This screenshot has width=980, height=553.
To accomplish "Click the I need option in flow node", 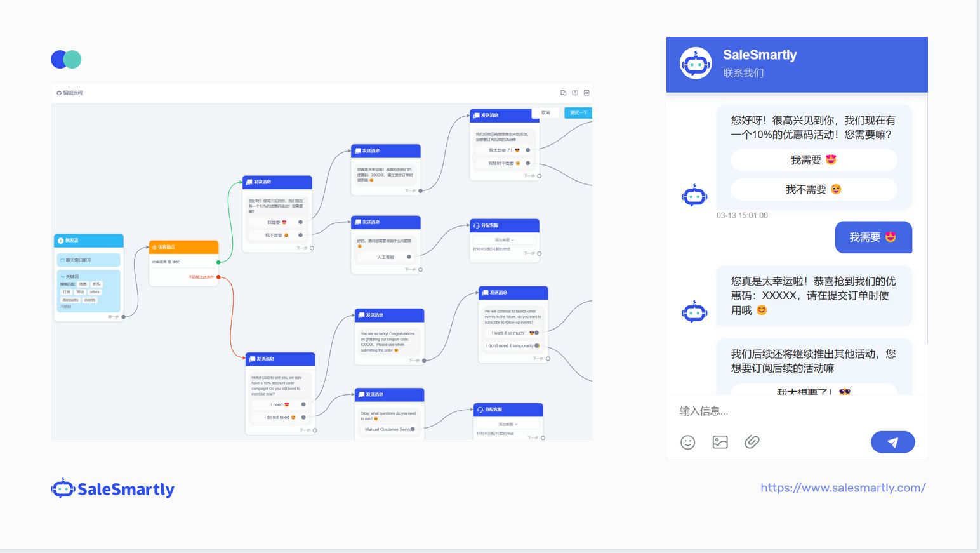I will [281, 404].
